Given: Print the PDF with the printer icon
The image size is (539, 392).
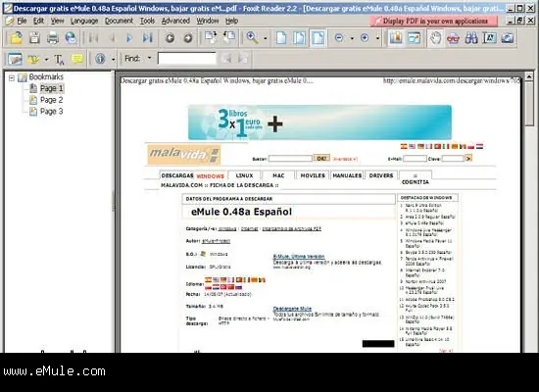Looking at the screenshot, I should (53, 38).
